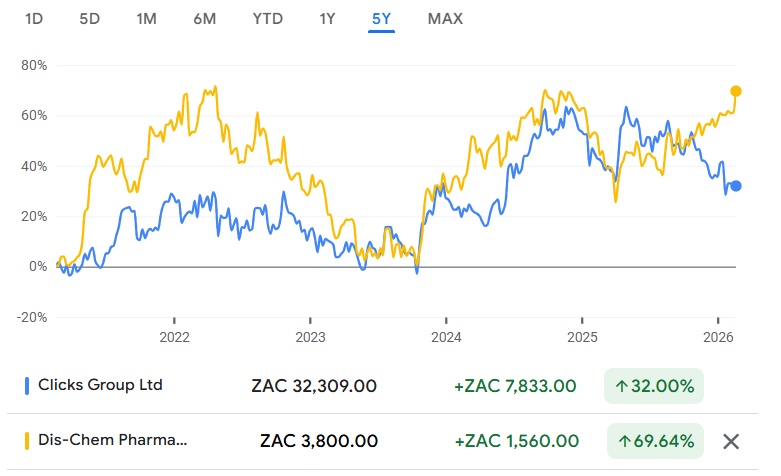This screenshot has height=476, width=781.
Task: Select the 5D time range tab
Action: [90, 19]
